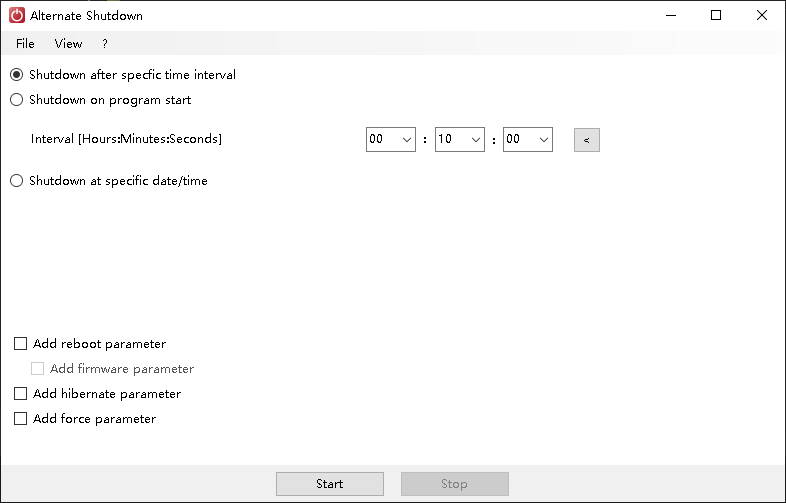Tick the Add force parameter checkbox

click(21, 419)
